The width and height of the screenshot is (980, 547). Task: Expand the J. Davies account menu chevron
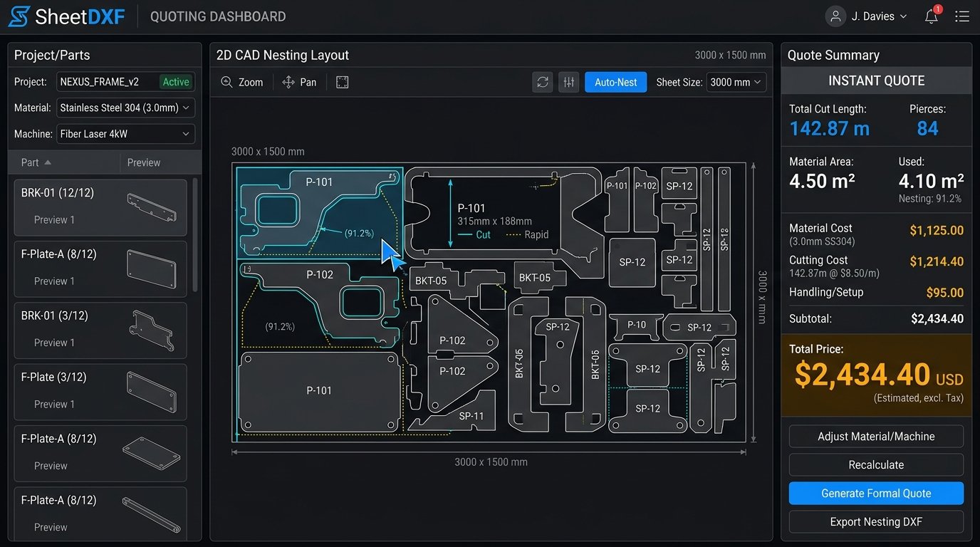click(x=903, y=16)
